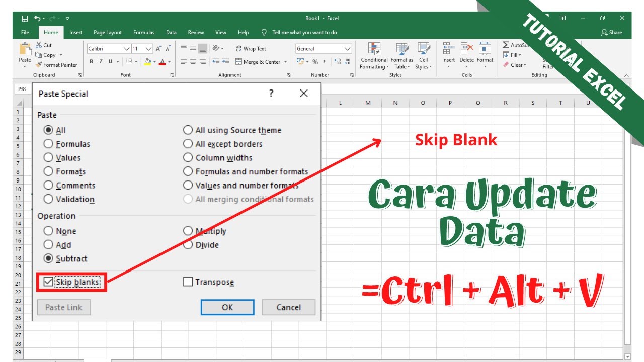Click Increase Indent icon
This screenshot has width=644, height=362.
[225, 62]
